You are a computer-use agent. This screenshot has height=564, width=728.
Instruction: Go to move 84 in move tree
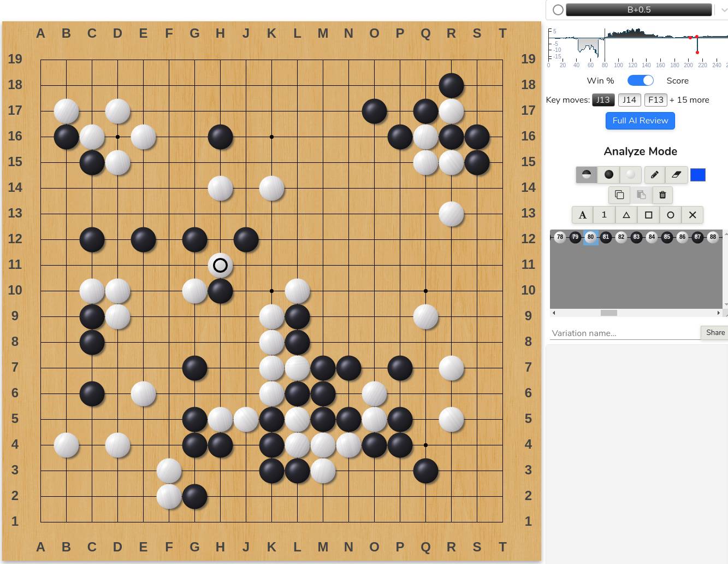click(x=652, y=237)
